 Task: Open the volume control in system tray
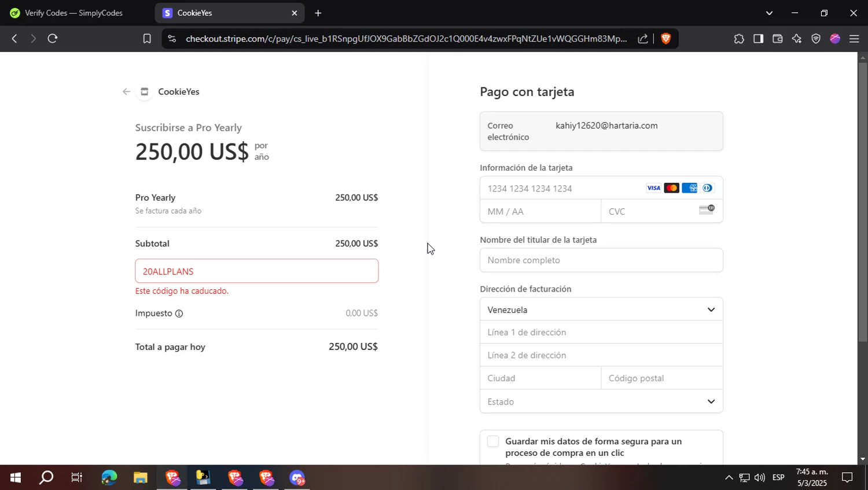click(x=759, y=478)
